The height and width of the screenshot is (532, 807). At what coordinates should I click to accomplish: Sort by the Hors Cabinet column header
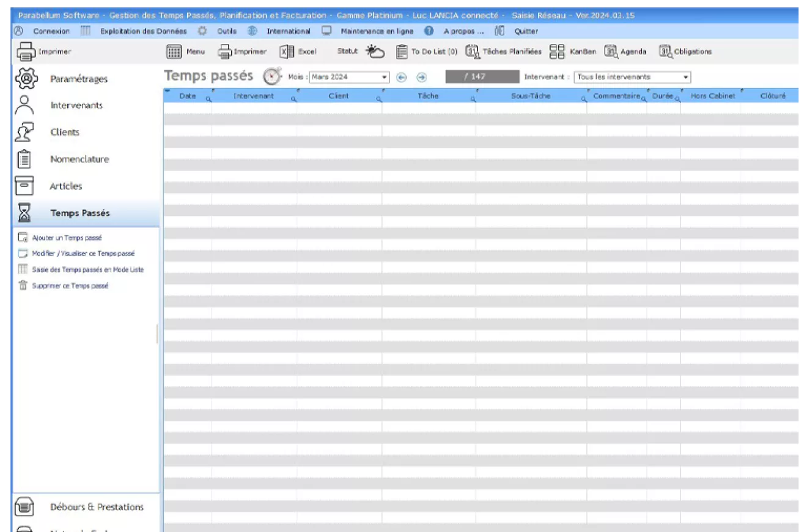713,96
